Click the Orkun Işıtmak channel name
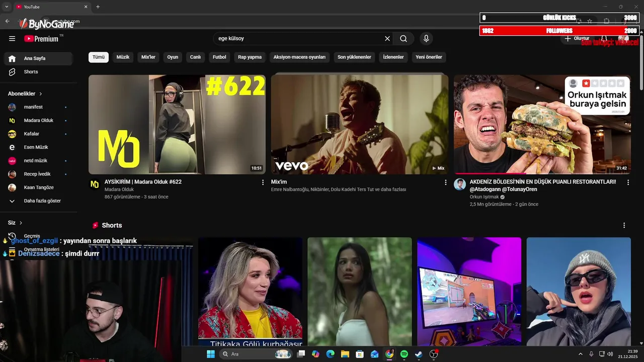Viewport: 644px width, 362px height. coord(484,197)
